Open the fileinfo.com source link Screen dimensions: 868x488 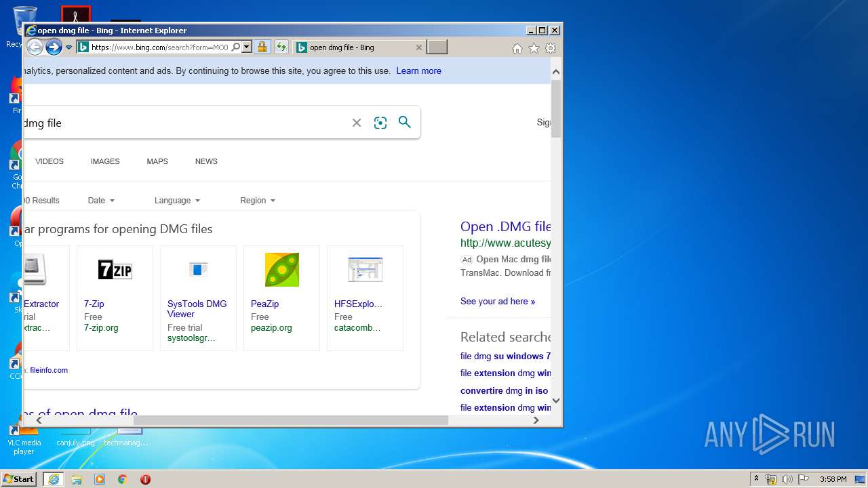pyautogui.click(x=49, y=370)
